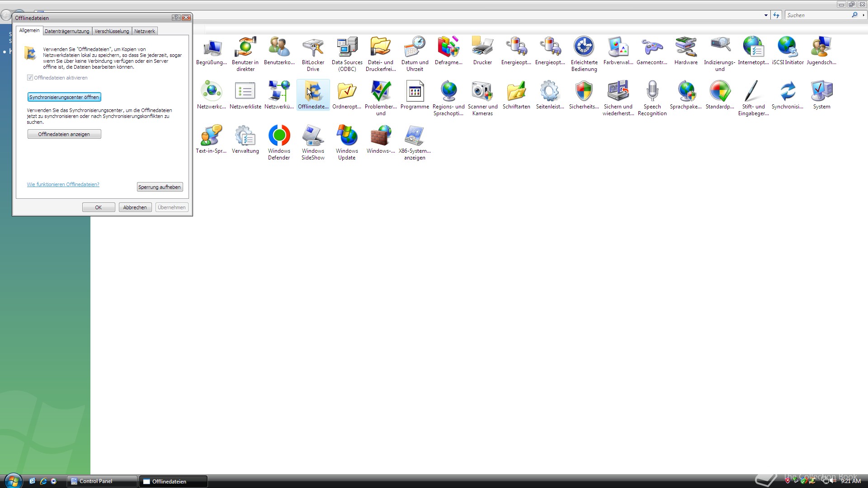Open X86-Systemsteuerung anzeigen icon
Image resolution: width=868 pixels, height=488 pixels.
coord(415,143)
